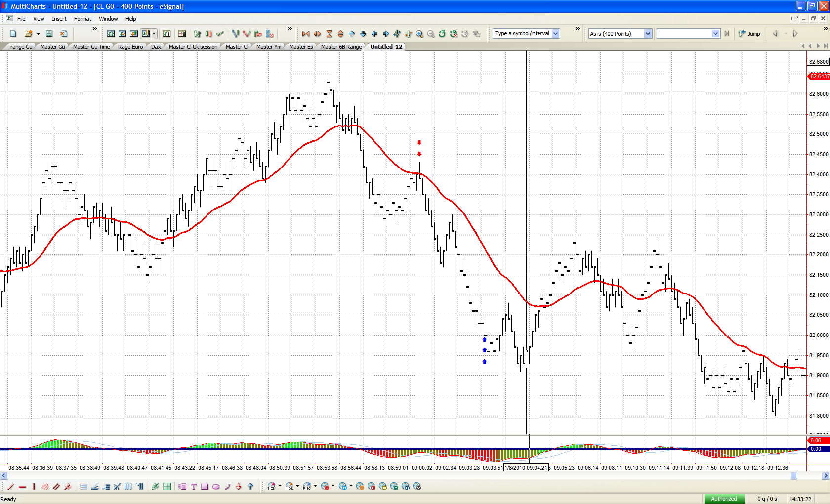
Task: Switch to the Master Gu Time tab
Action: (x=91, y=47)
